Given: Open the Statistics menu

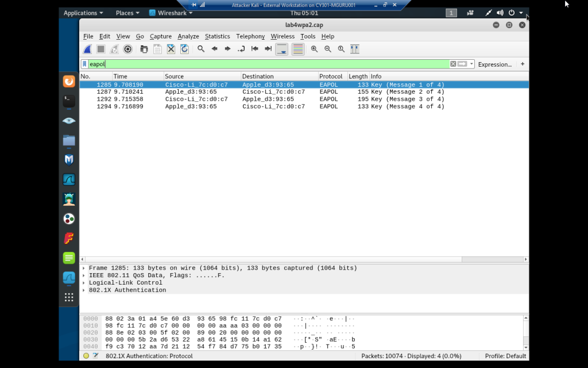Looking at the screenshot, I should [x=217, y=36].
